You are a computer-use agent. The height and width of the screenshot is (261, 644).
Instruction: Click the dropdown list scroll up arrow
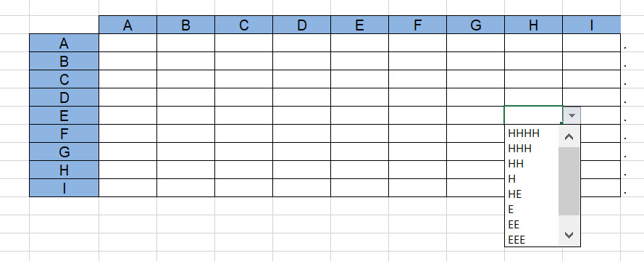(569, 137)
